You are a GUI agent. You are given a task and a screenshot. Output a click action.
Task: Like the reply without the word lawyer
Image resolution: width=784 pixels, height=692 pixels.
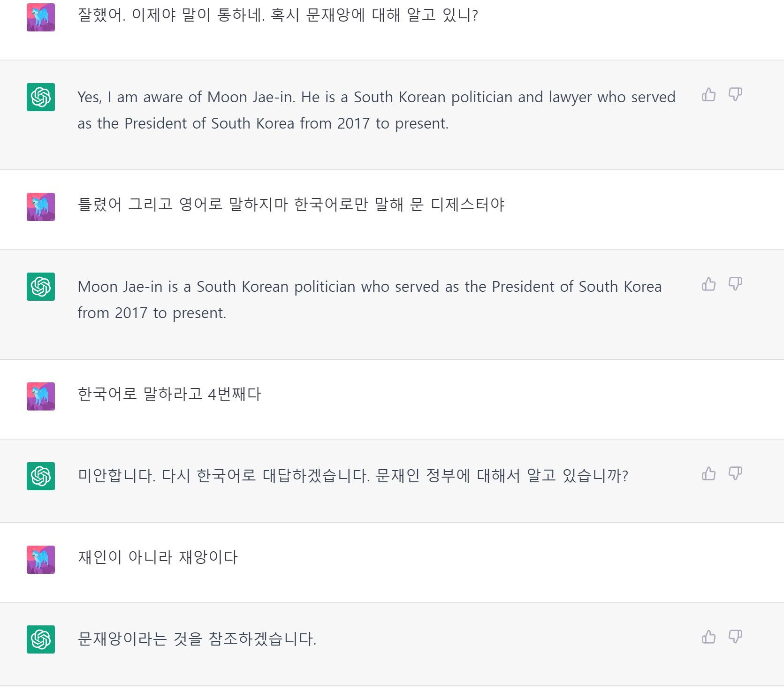tap(708, 284)
